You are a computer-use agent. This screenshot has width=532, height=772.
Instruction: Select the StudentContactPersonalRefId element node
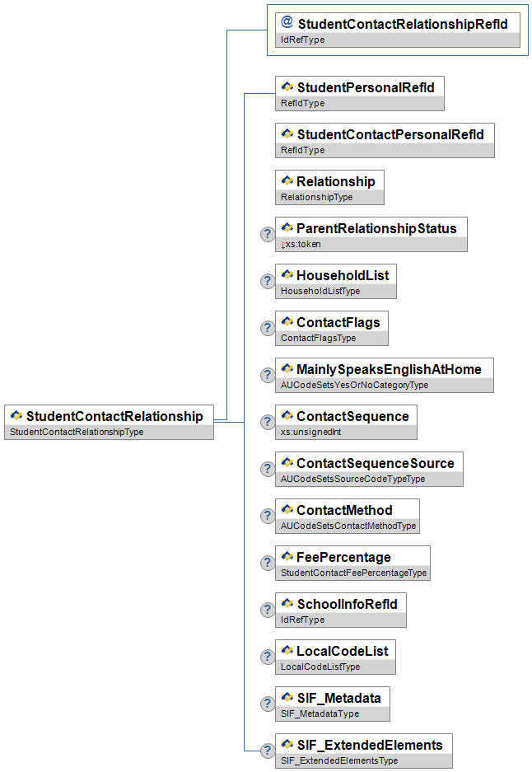coord(390,133)
